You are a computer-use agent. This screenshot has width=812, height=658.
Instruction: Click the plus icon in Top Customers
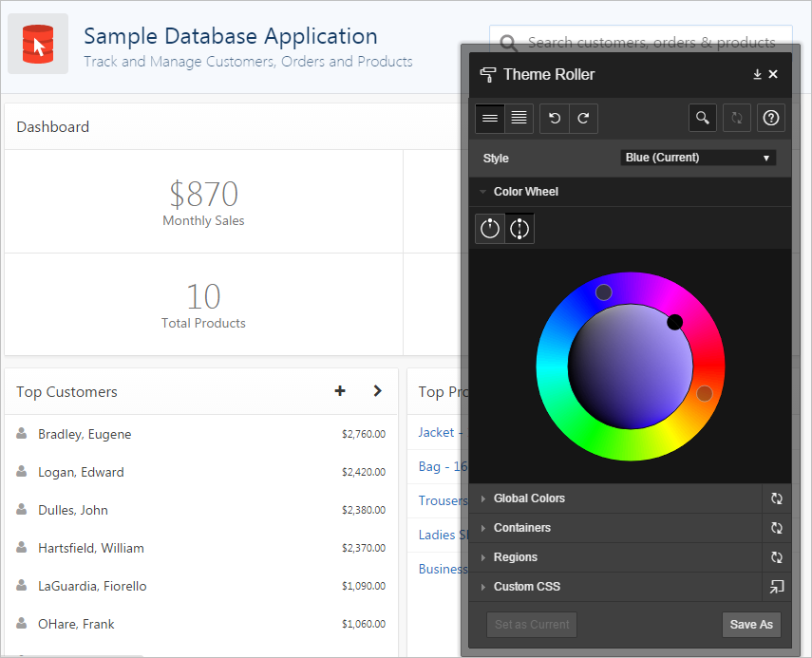(340, 391)
